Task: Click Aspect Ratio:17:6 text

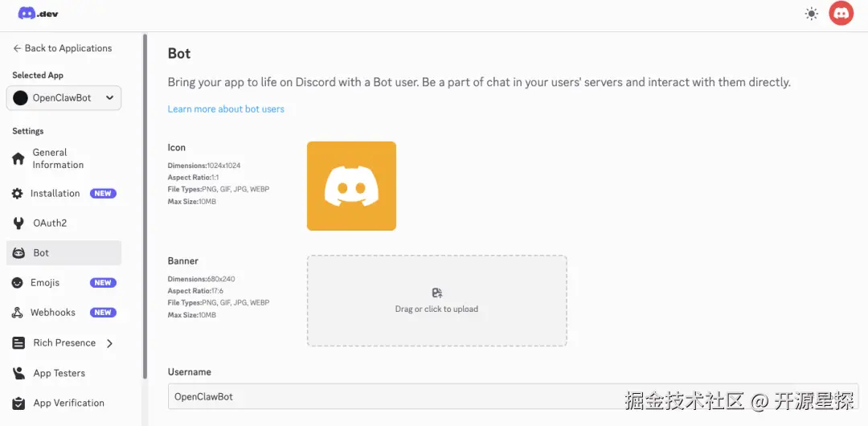Action: (195, 291)
